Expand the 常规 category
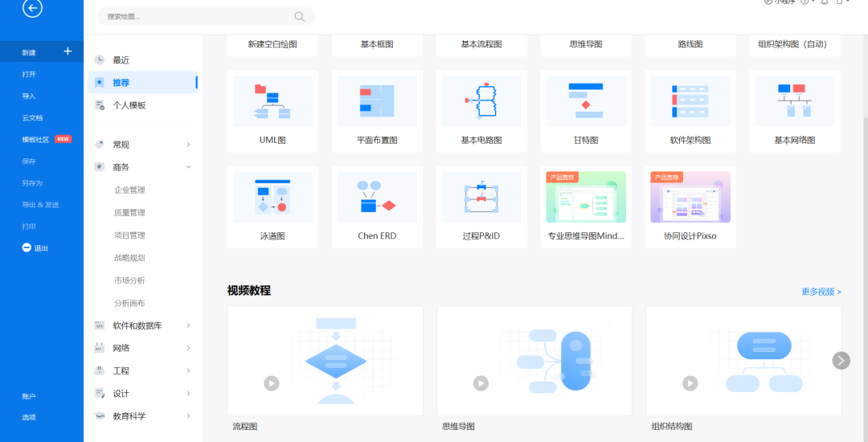This screenshot has width=868, height=442. 188,145
